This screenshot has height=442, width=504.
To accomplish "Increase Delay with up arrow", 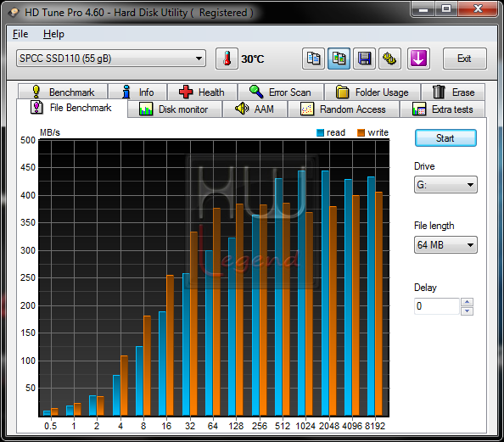I will [x=467, y=302].
